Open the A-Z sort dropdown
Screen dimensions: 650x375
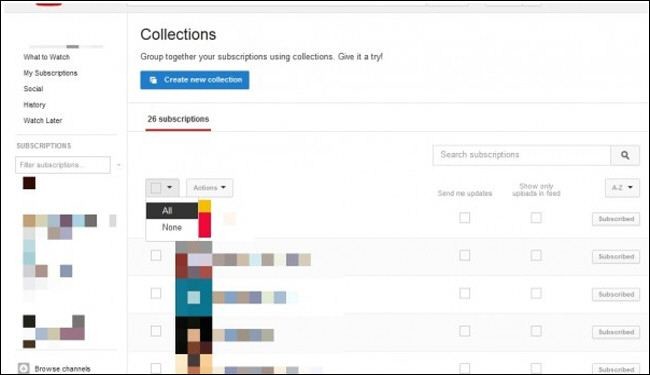pyautogui.click(x=622, y=188)
